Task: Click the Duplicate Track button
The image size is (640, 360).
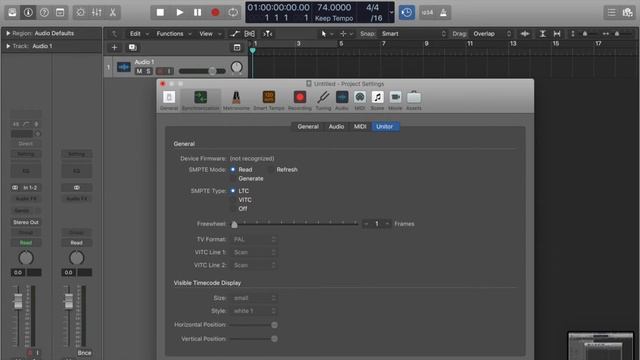Action: click(x=132, y=47)
